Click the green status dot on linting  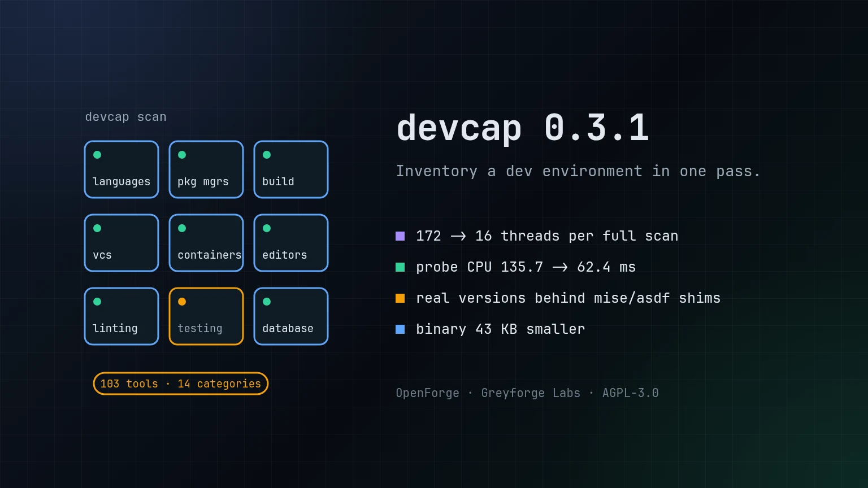coord(97,302)
